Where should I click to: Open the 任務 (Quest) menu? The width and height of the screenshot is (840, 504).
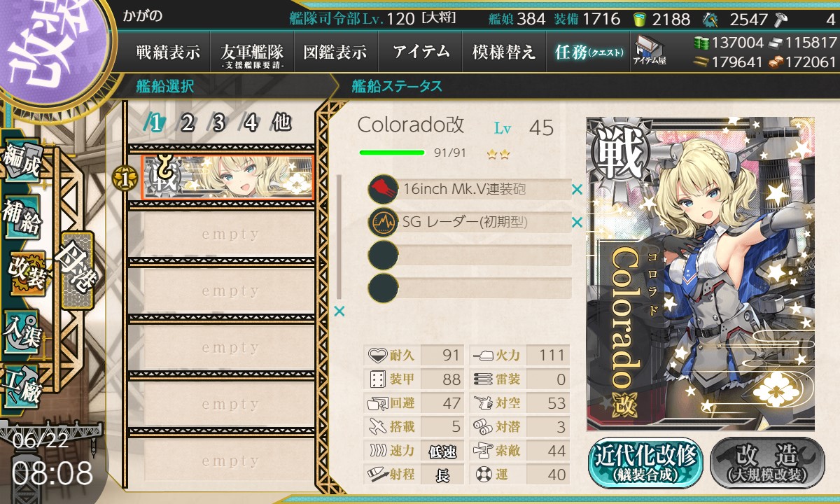point(588,52)
